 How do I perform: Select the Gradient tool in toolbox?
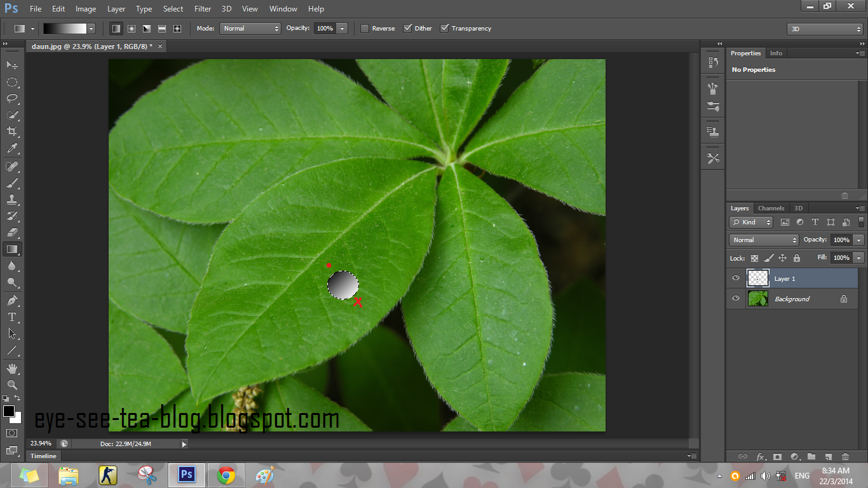[x=12, y=249]
